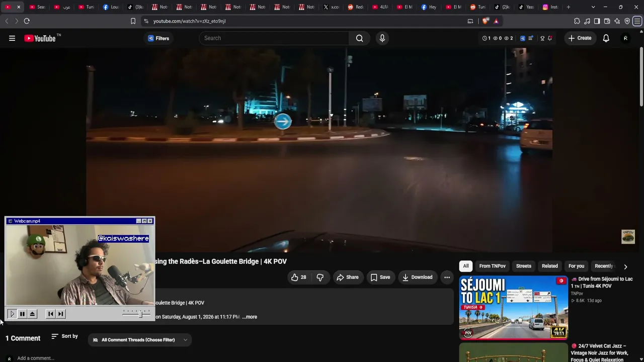Open the media control music note icon

point(587,21)
